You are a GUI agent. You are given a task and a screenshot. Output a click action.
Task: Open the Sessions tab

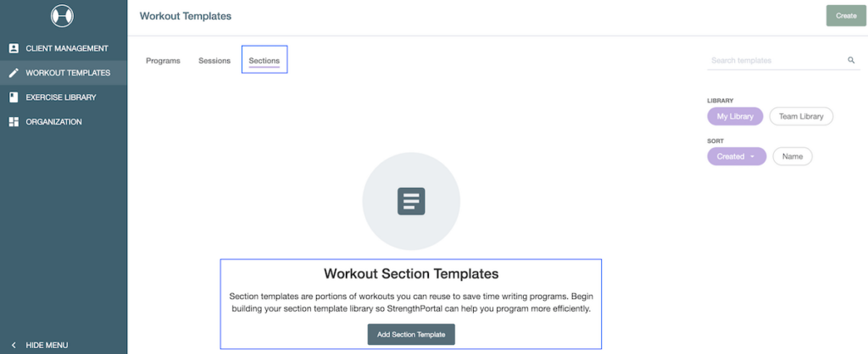(x=214, y=61)
